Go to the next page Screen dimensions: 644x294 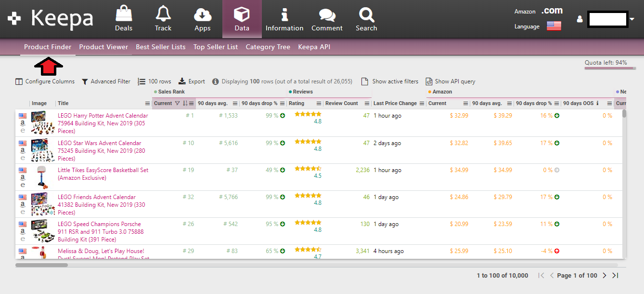pos(605,275)
